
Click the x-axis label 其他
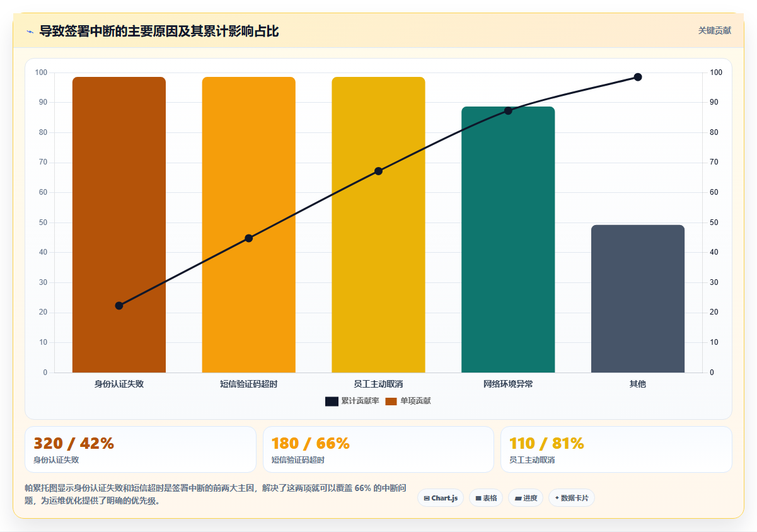click(638, 384)
